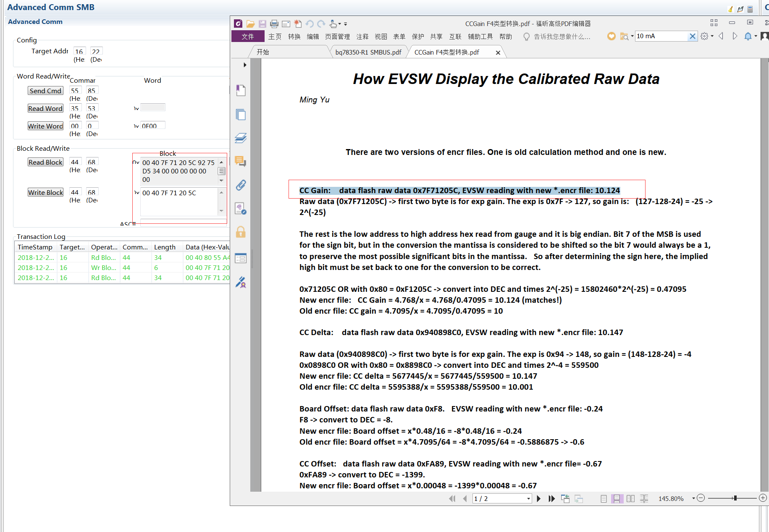The height and width of the screenshot is (532, 769).
Task: Open the digital signatures panel icon
Action: [241, 209]
